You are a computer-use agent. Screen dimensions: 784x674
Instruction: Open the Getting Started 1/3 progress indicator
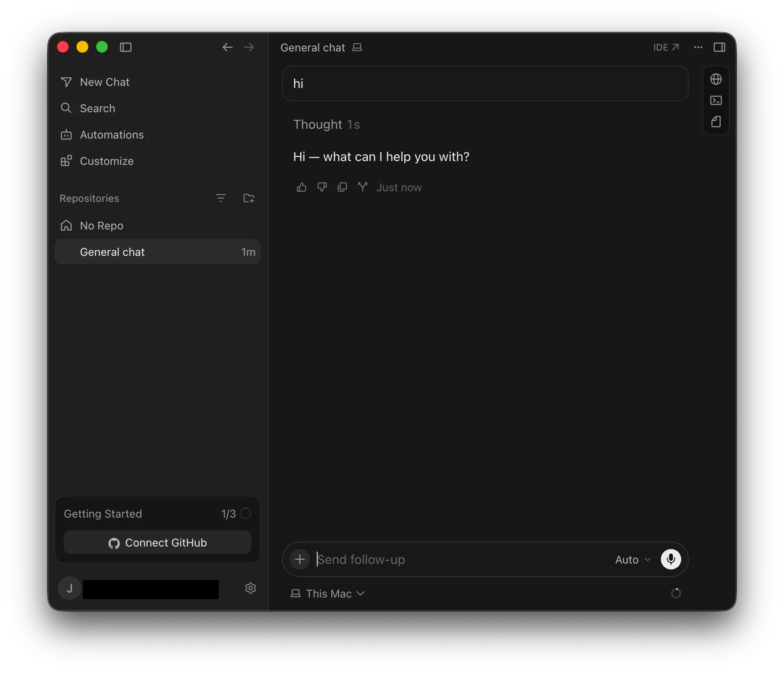point(237,514)
